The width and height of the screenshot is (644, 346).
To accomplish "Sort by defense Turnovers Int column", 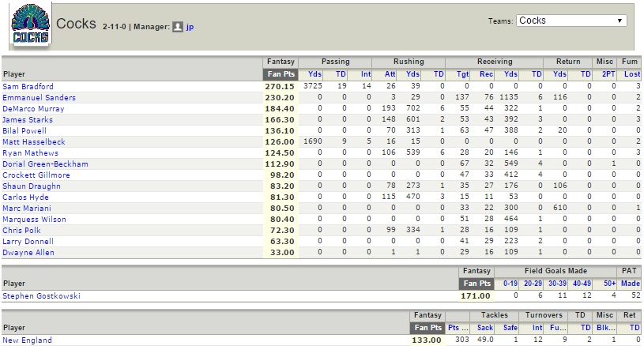I will click(537, 328).
